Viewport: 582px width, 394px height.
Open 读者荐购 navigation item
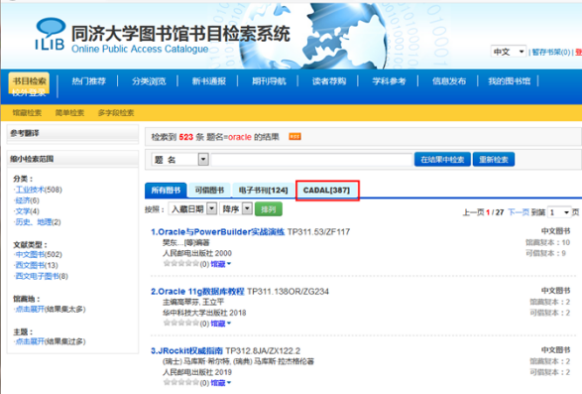(329, 81)
